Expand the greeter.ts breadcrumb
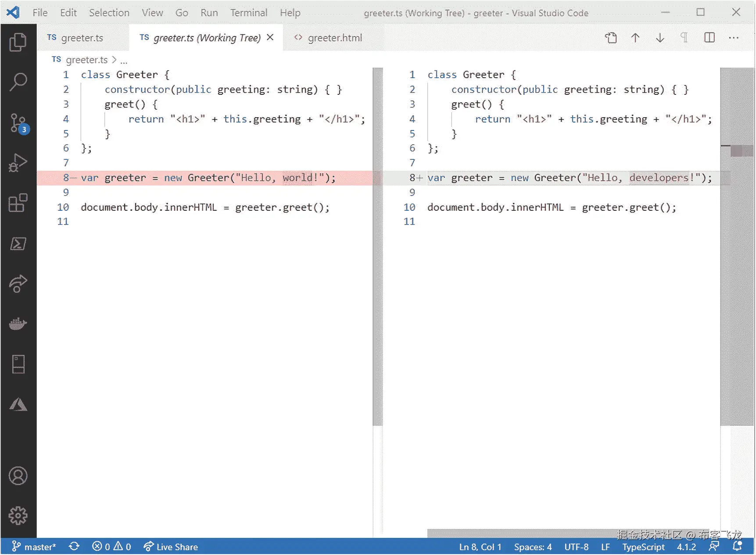Viewport: 756px width, 555px height. (87, 60)
